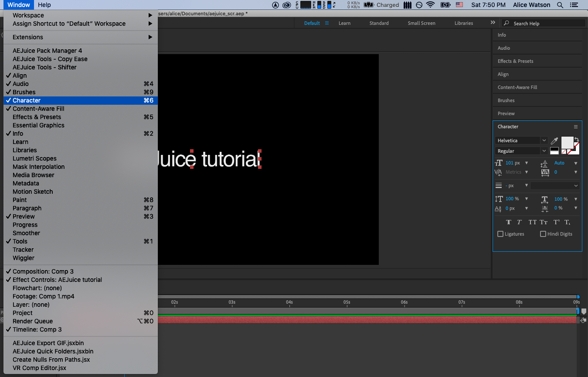The height and width of the screenshot is (377, 588).
Task: Expand the Workspace submenu
Action: [x=28, y=15]
